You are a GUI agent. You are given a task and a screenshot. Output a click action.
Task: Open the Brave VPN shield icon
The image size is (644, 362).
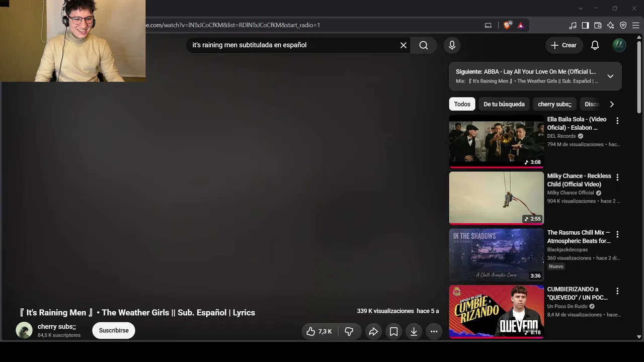pos(623,25)
